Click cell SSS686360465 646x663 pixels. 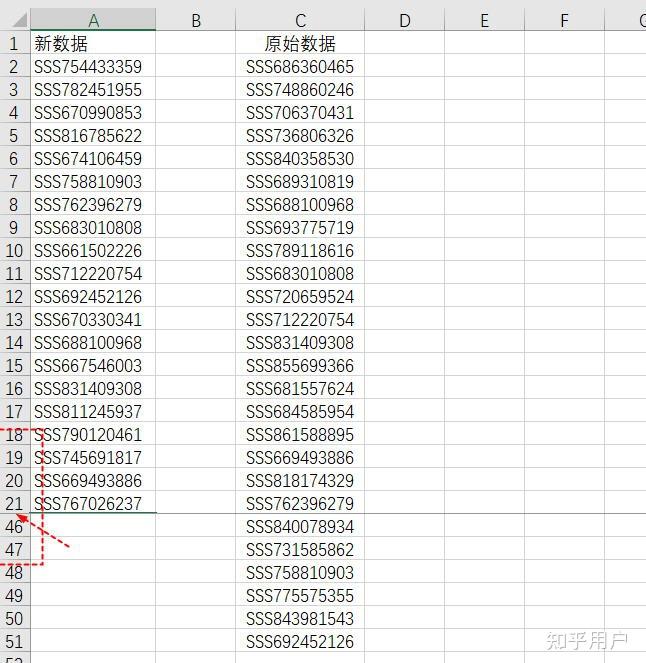pyautogui.click(x=300, y=66)
